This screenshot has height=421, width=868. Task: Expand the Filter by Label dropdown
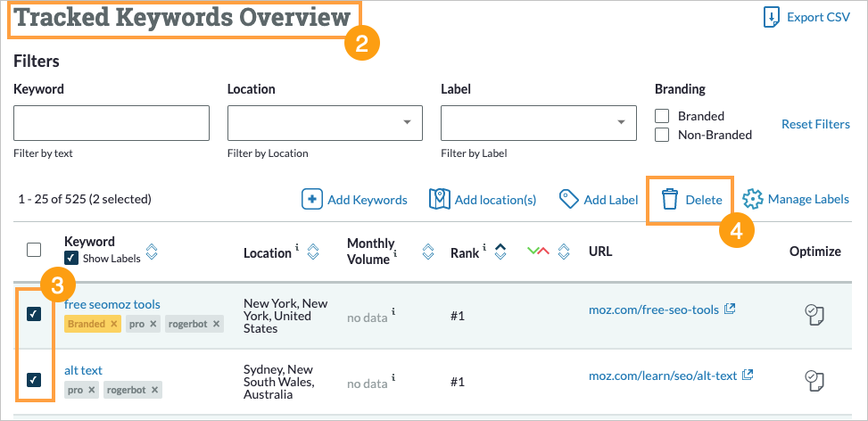tap(621, 123)
